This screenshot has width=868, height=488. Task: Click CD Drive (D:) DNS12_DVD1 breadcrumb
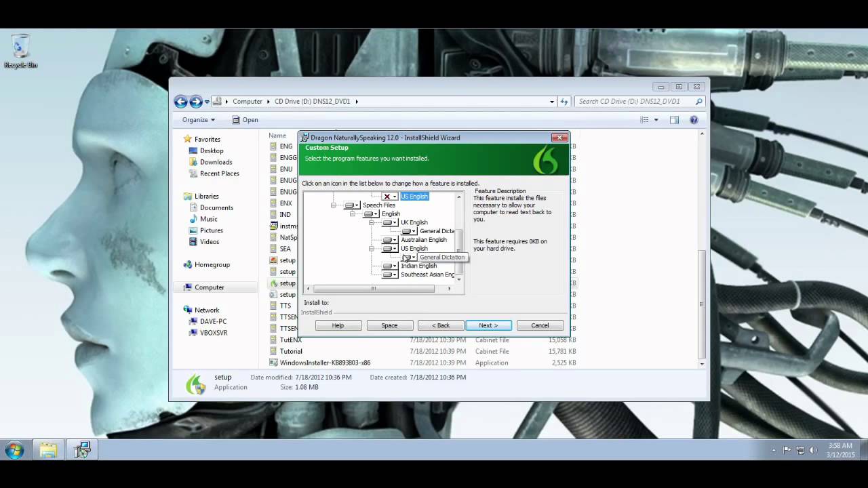(312, 102)
